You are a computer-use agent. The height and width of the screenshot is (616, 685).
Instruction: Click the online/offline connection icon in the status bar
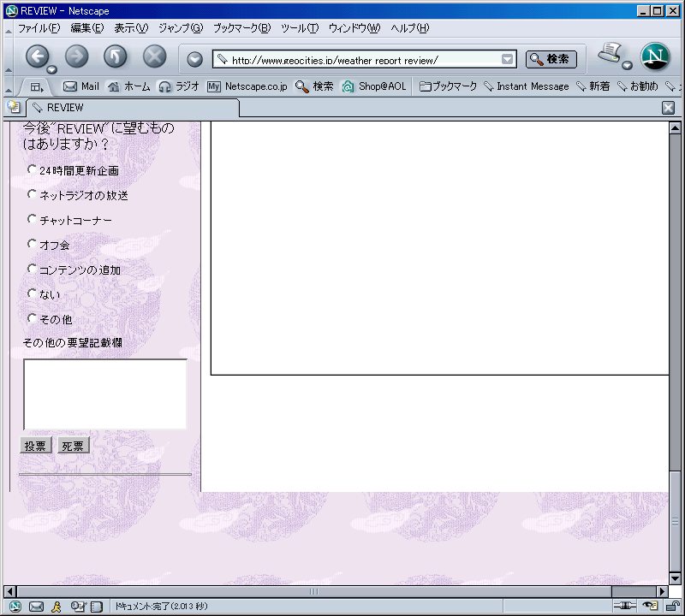[625, 606]
